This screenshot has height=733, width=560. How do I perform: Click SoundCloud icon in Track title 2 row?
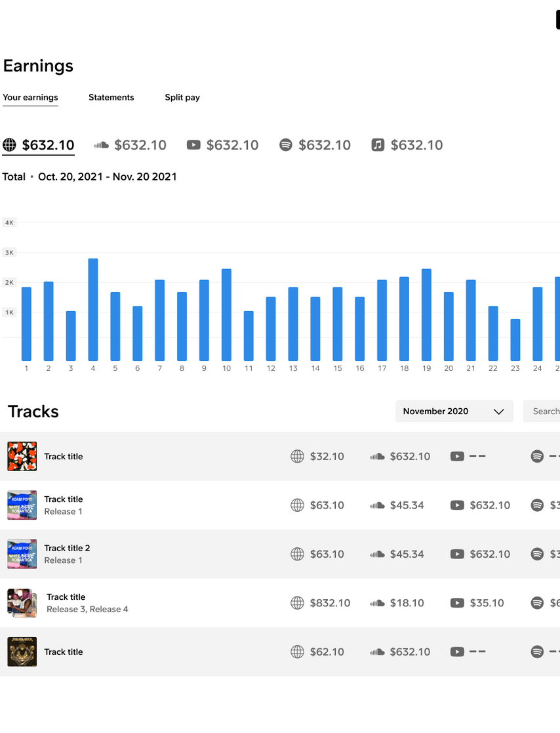[x=377, y=555]
